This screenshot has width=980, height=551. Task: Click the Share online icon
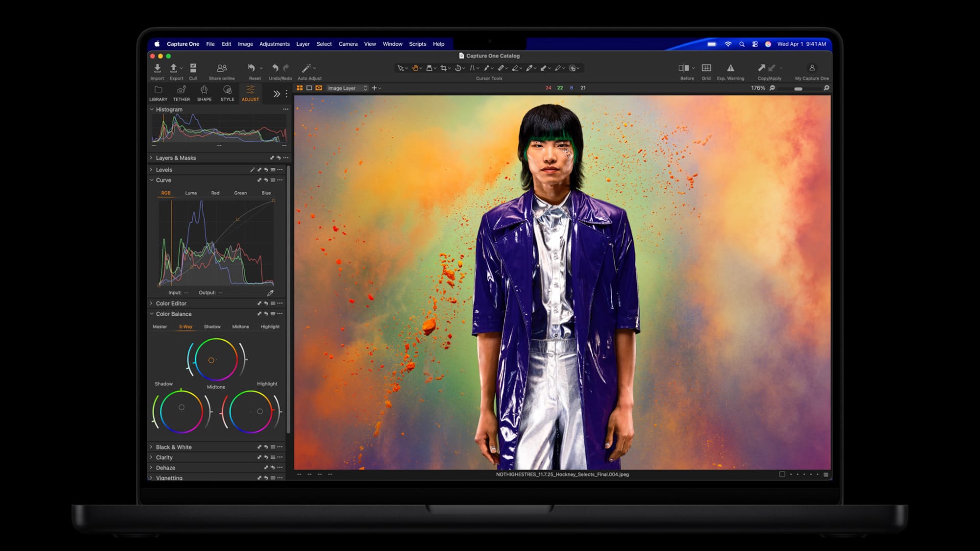point(222,68)
